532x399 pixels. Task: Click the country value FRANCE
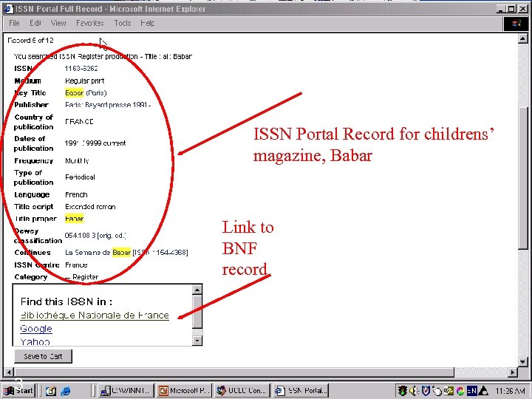coord(79,121)
